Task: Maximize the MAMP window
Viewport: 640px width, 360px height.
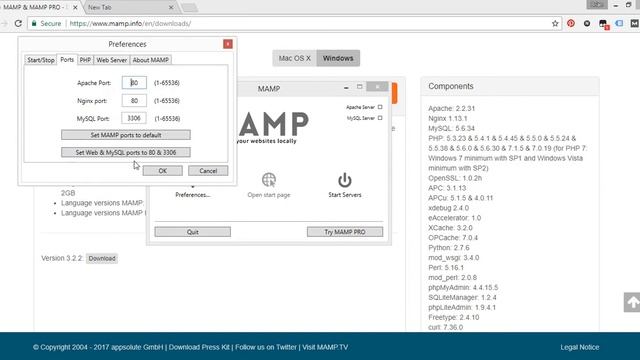Action: 360,87
